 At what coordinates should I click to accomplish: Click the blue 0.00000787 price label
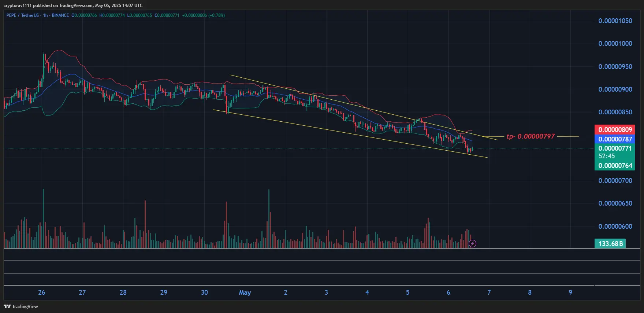(x=615, y=139)
